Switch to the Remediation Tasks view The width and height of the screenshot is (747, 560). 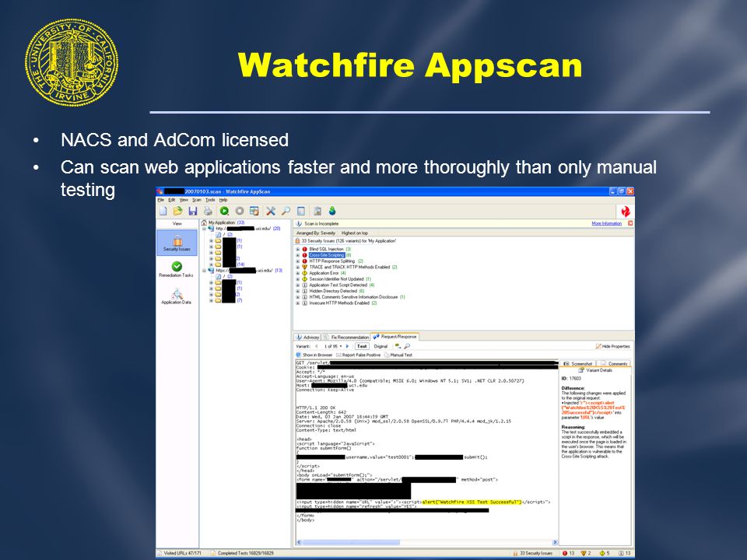point(177,269)
